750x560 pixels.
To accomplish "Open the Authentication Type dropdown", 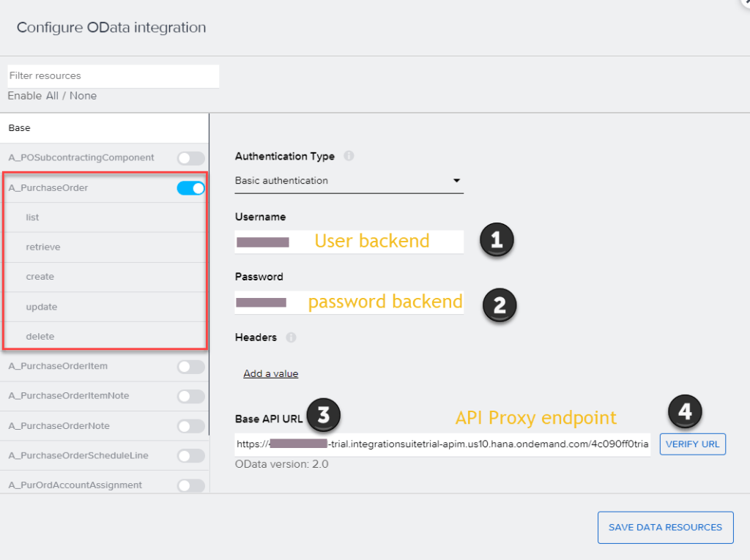I will [x=349, y=180].
